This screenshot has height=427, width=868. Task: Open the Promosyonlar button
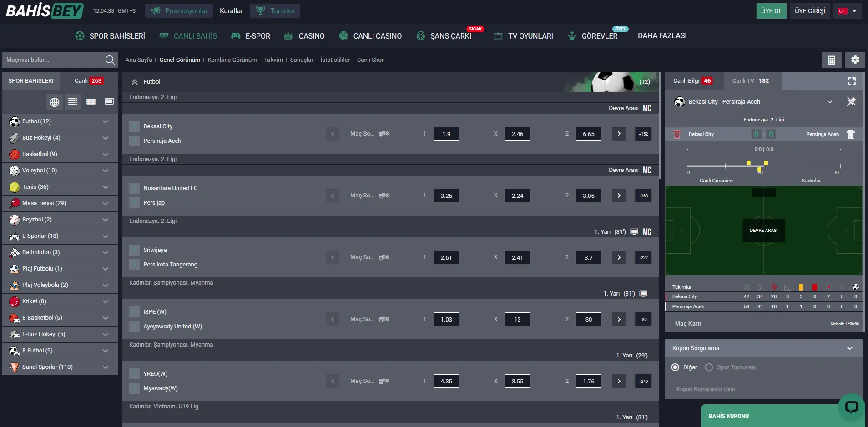coord(179,11)
